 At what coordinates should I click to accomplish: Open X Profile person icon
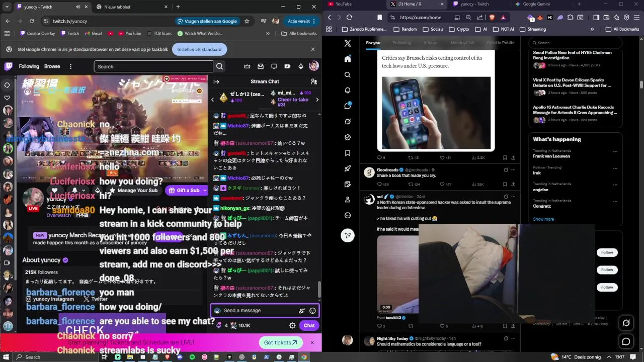pos(348,200)
